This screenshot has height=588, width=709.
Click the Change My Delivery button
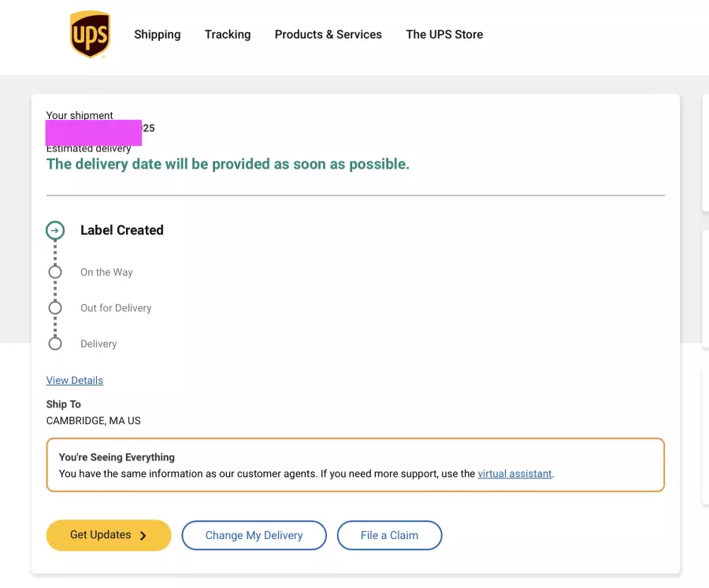254,535
